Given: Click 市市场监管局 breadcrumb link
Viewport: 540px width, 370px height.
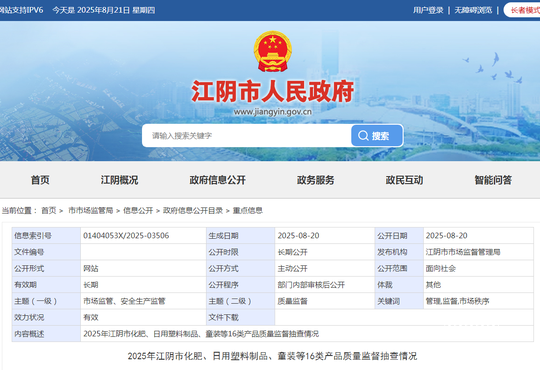Looking at the screenshot, I should coord(91,210).
